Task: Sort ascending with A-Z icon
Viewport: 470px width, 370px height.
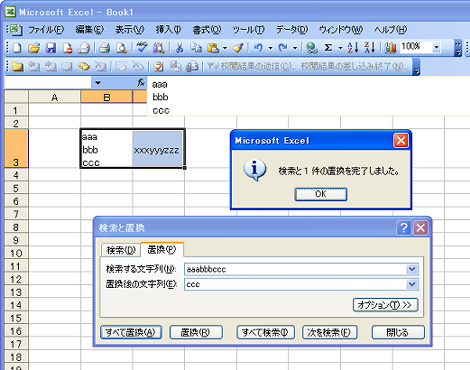Action: click(x=353, y=48)
